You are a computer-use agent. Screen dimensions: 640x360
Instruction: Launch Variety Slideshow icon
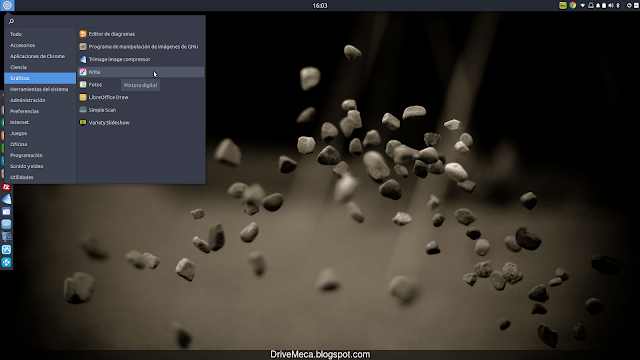click(x=83, y=122)
